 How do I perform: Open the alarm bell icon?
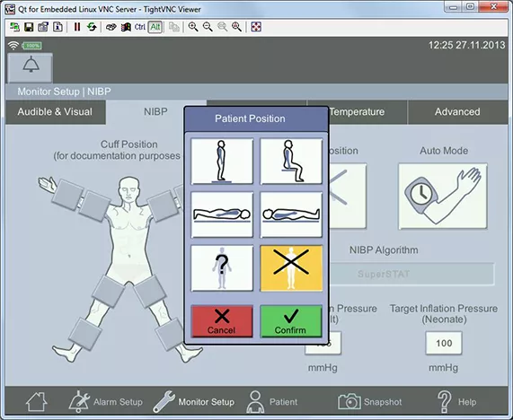31,67
